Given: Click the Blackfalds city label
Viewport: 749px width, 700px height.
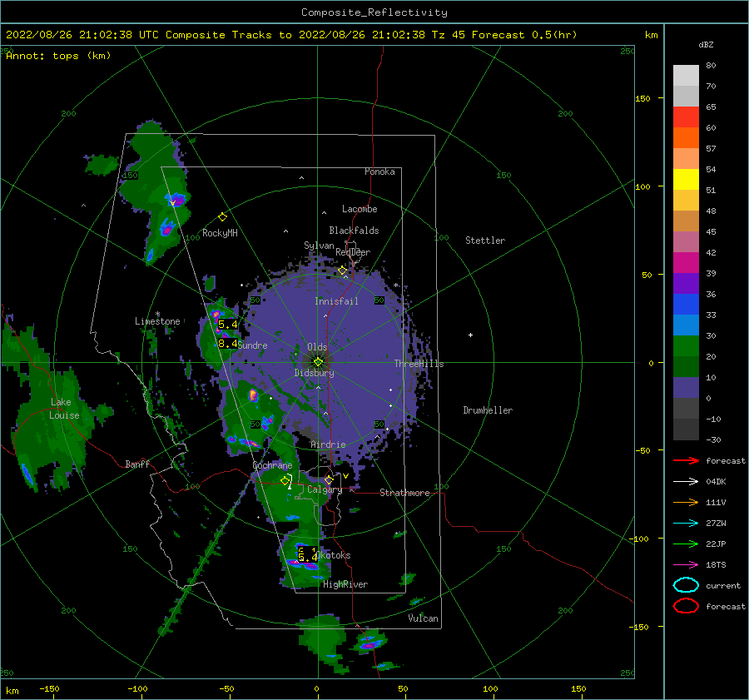Looking at the screenshot, I should click(x=354, y=231).
